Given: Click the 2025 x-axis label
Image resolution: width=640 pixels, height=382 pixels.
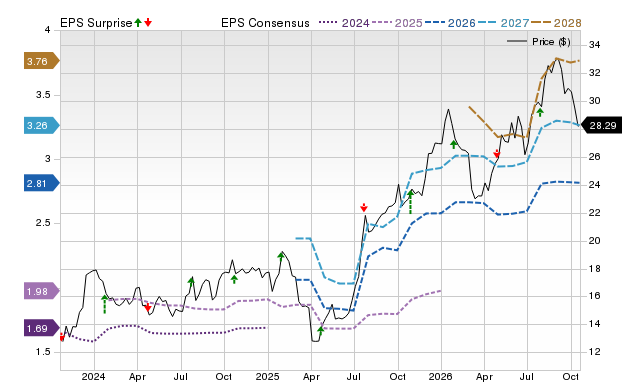Looking at the screenshot, I should point(267,376).
